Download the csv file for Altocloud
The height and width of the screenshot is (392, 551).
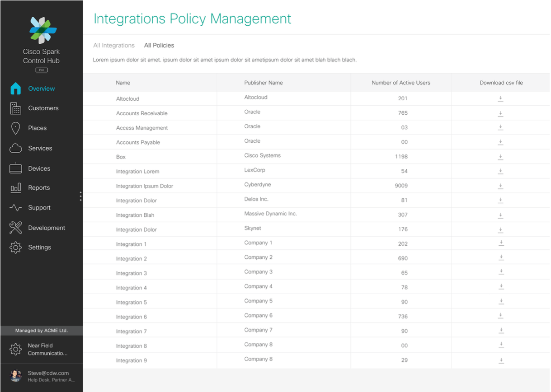point(500,98)
